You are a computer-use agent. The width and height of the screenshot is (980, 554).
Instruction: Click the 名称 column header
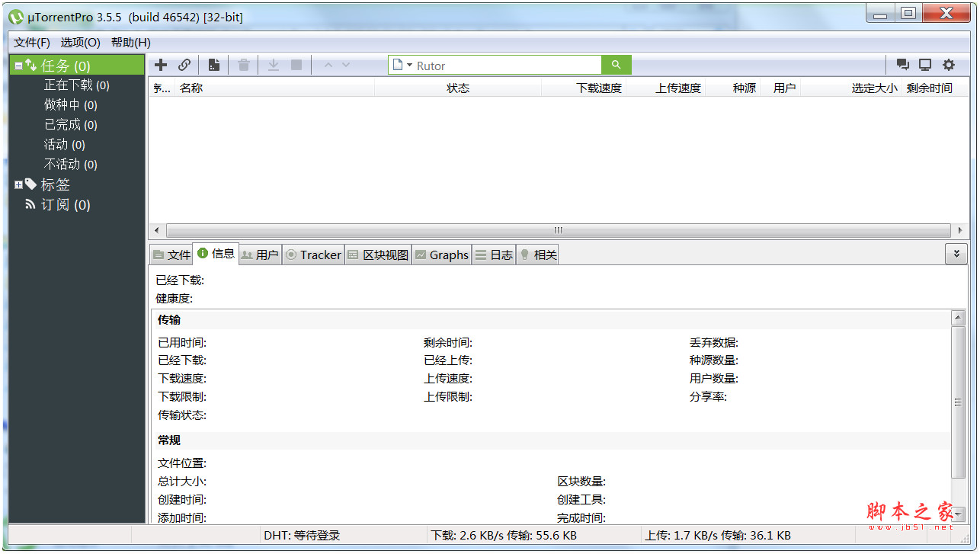coord(275,88)
